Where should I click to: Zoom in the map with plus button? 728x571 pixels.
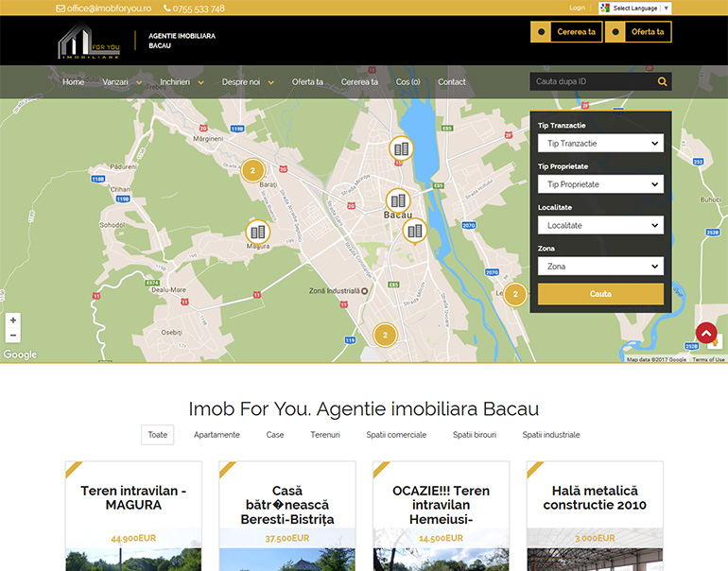13,320
